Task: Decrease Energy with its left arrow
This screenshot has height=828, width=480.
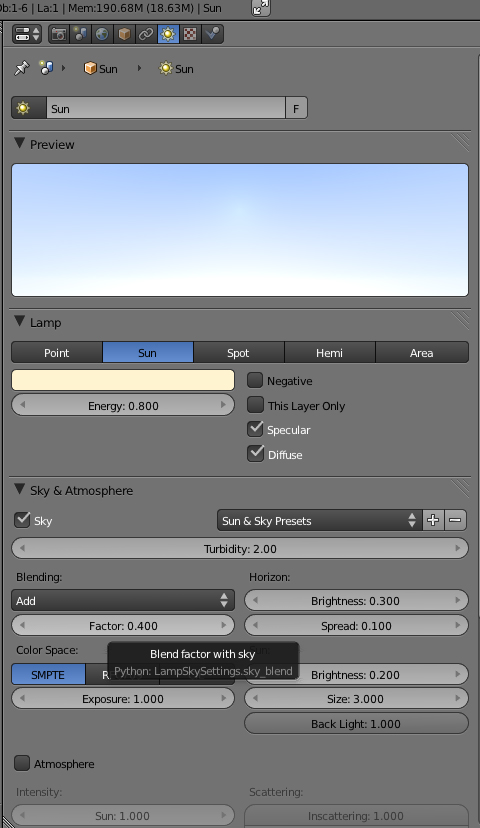Action: tap(22, 406)
